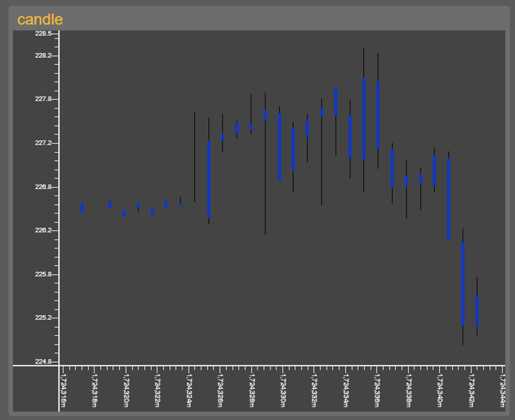
Task: Click the 228.5 y-axis label
Action: [44, 34]
